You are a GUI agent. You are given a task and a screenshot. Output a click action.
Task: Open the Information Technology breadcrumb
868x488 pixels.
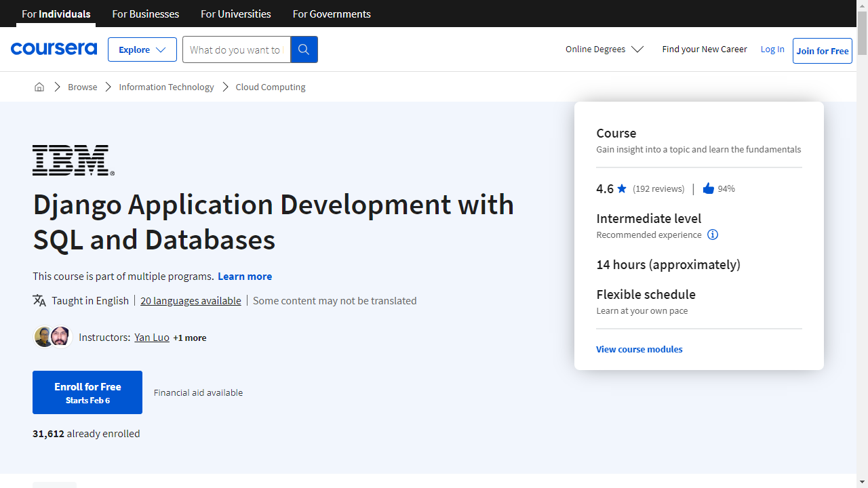click(166, 87)
